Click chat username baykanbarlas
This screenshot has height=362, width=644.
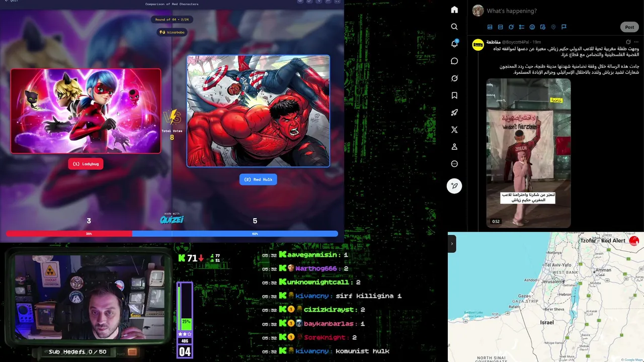click(x=329, y=324)
